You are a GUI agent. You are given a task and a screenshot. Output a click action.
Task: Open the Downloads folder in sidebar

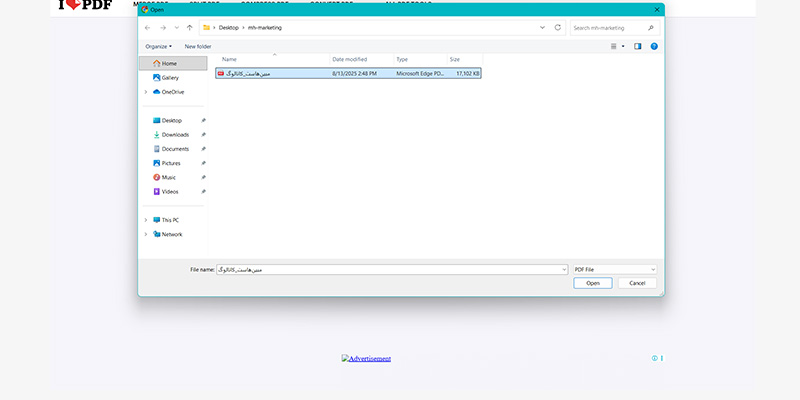pos(174,134)
